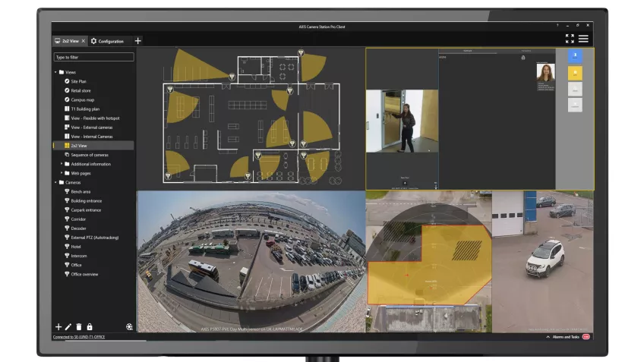Select the Campus map view
Screen dimensions: 644x362
coord(83,99)
